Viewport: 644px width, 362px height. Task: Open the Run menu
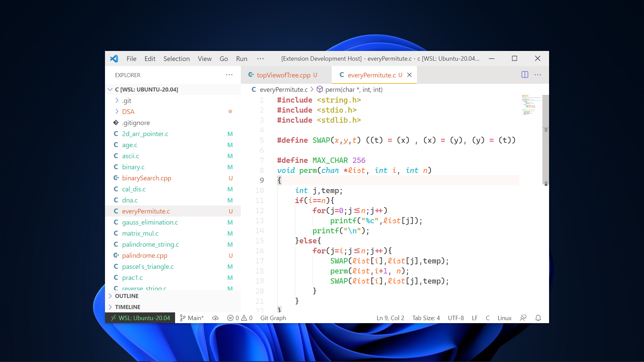[x=241, y=59]
